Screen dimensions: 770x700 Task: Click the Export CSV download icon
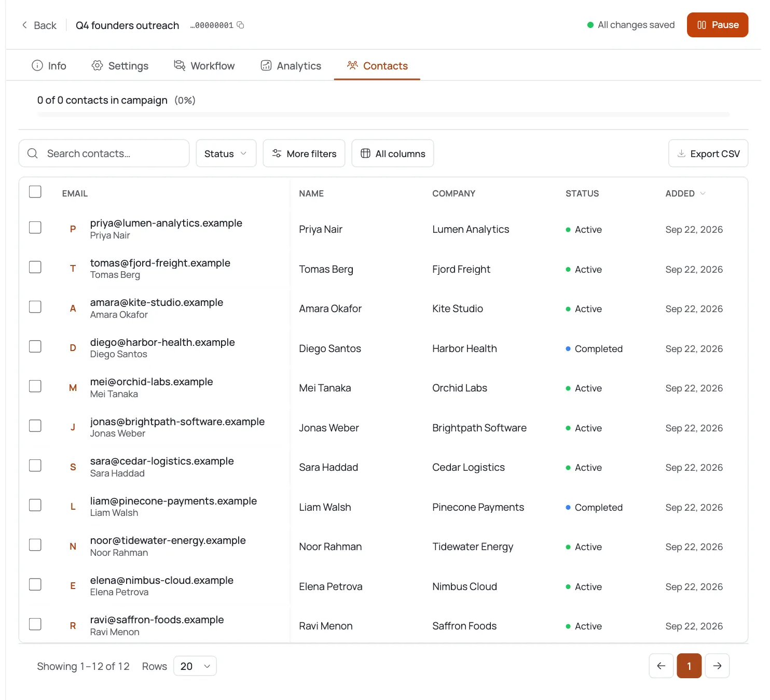coord(681,153)
